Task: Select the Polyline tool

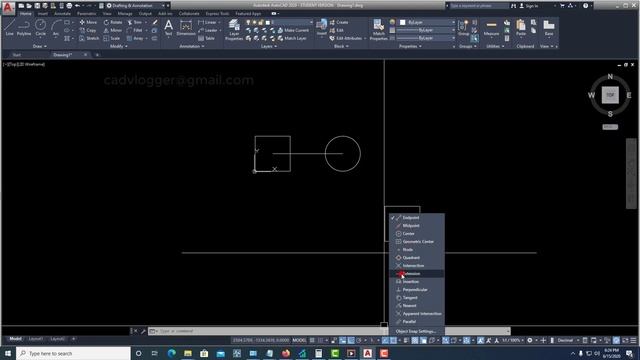Action: coord(24,28)
